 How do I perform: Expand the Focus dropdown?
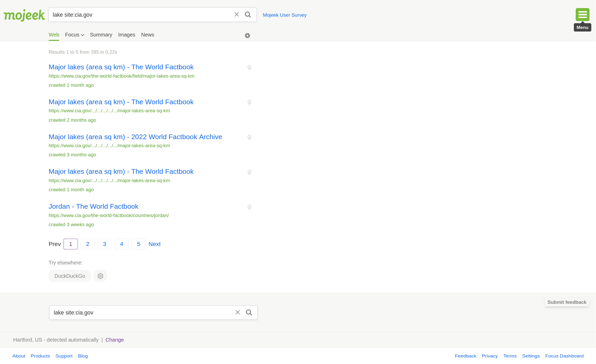point(74,35)
